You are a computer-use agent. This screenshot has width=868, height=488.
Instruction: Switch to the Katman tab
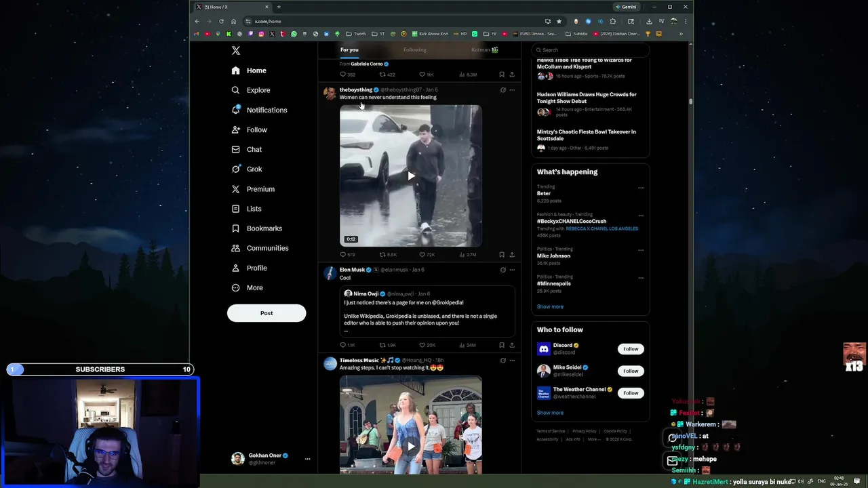point(484,49)
